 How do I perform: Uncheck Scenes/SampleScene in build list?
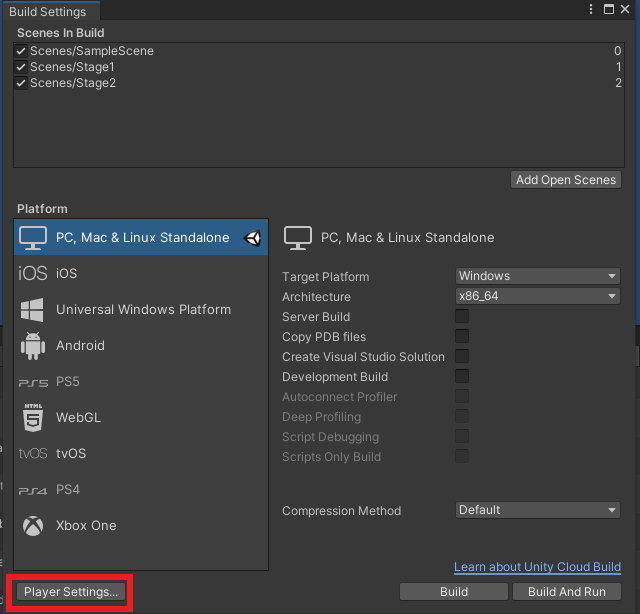coord(21,51)
